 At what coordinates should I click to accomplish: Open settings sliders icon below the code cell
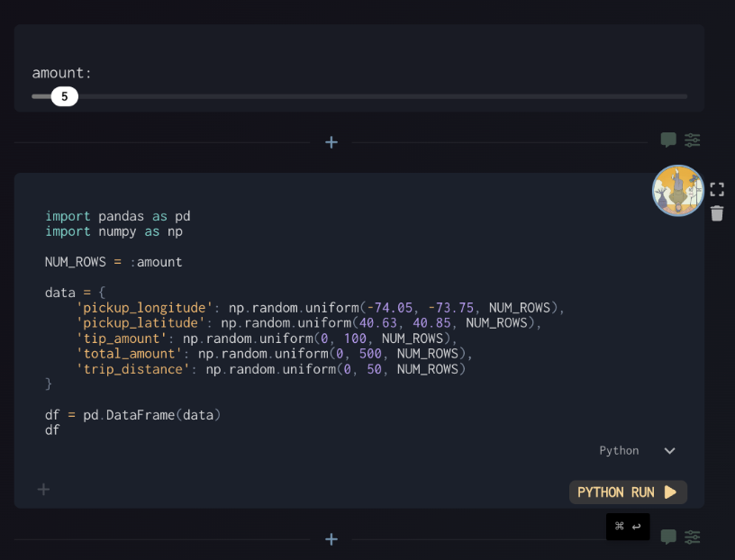pos(693,537)
